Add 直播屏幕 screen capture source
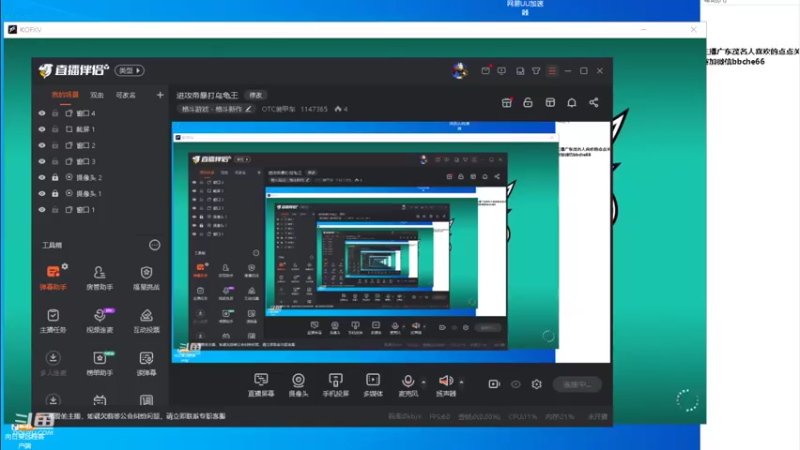The width and height of the screenshot is (800, 450). pos(261,385)
